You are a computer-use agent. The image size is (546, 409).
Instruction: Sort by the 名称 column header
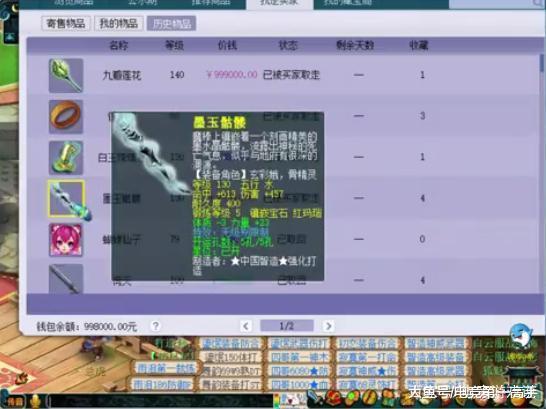pos(118,45)
